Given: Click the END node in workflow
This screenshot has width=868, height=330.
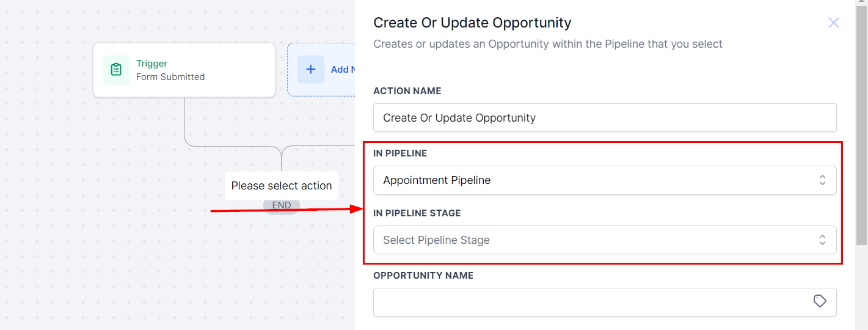Looking at the screenshot, I should [x=282, y=206].
